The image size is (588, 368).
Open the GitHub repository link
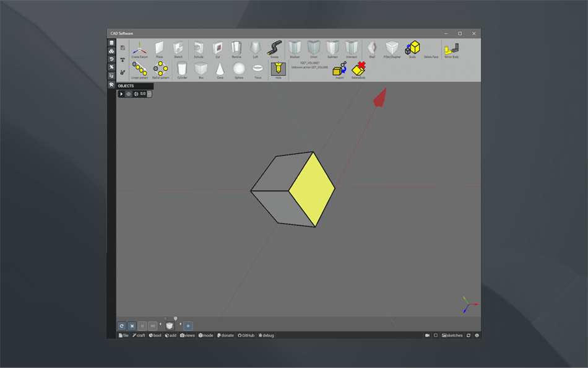(x=246, y=335)
